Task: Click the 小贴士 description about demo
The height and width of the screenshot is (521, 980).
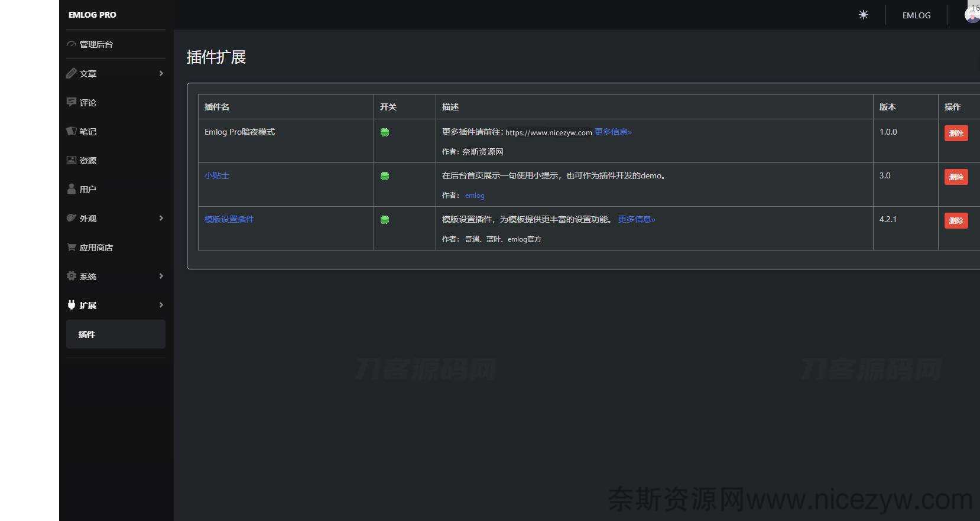Action: [x=554, y=175]
